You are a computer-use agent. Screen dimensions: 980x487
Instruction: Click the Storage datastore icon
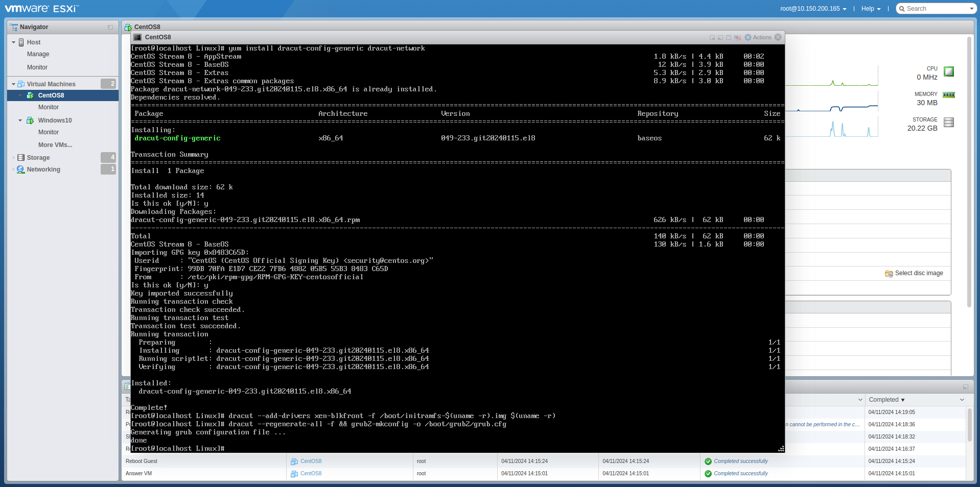click(x=21, y=158)
